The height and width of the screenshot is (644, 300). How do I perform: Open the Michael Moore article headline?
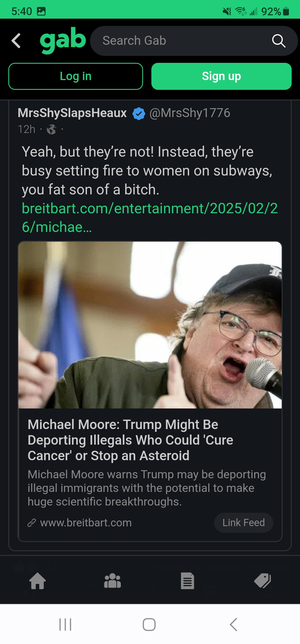click(x=130, y=440)
